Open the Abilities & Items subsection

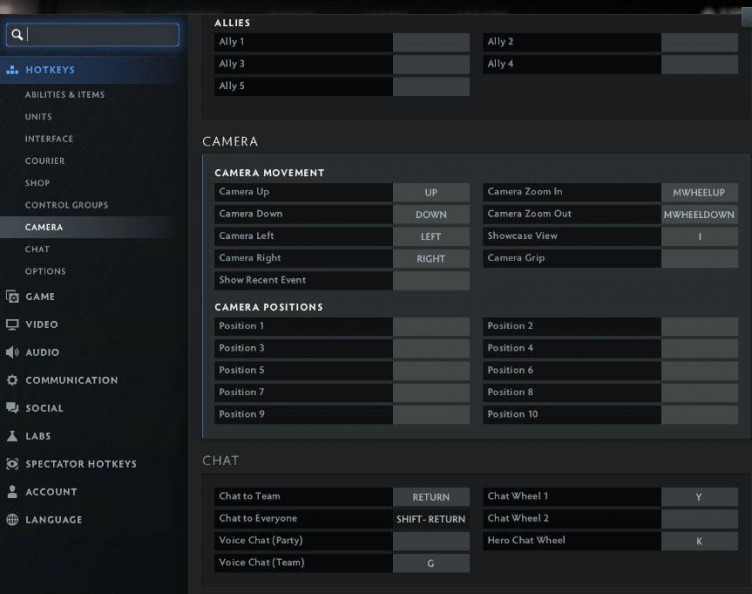click(x=64, y=95)
